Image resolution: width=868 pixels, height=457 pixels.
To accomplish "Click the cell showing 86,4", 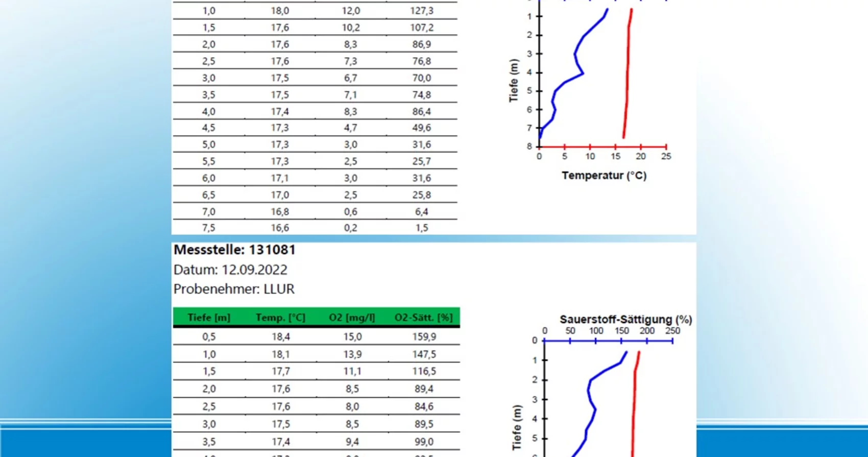I will point(422,111).
